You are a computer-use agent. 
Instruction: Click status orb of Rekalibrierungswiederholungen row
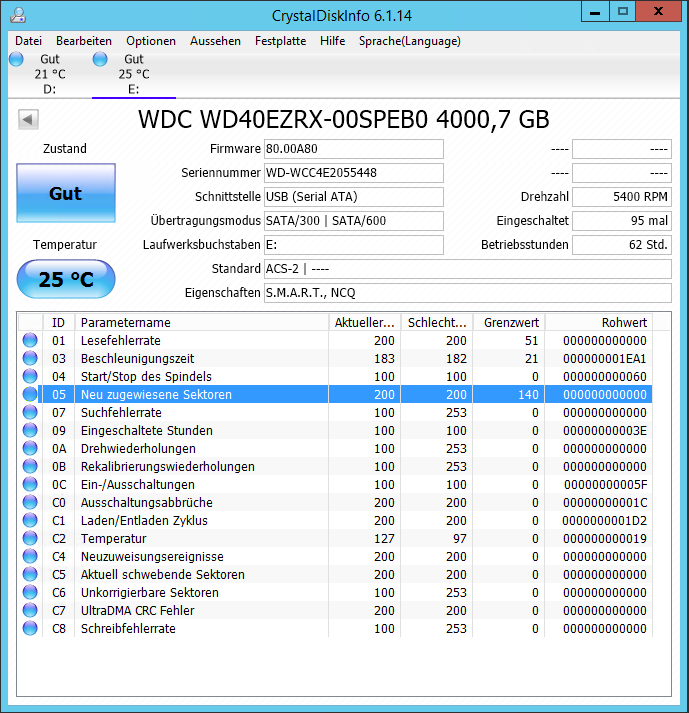coord(30,466)
